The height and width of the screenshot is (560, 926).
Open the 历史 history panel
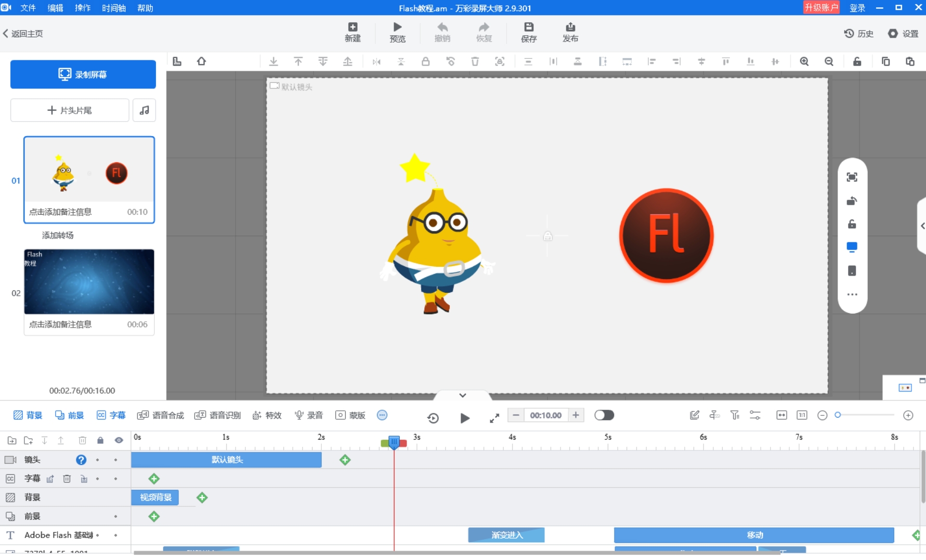[858, 33]
